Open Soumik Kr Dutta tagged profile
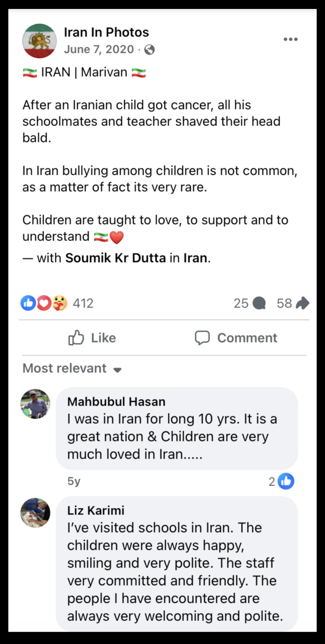The height and width of the screenshot is (644, 325). 116,258
